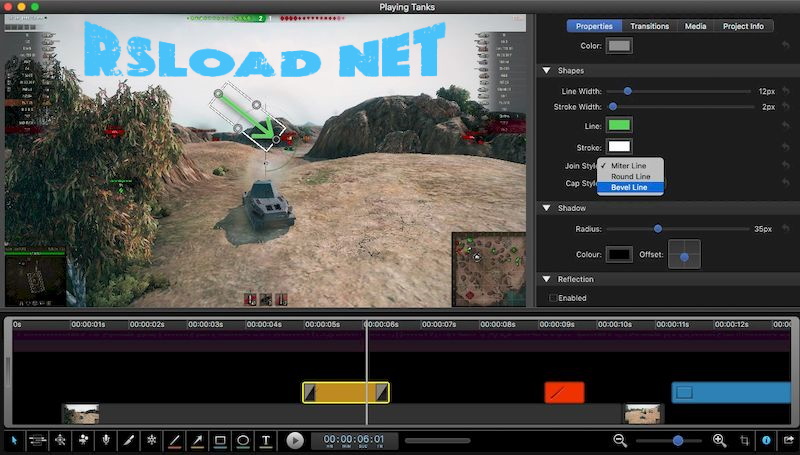Switch to the Project Info tab
This screenshot has width=800, height=455.
pyautogui.click(x=743, y=26)
